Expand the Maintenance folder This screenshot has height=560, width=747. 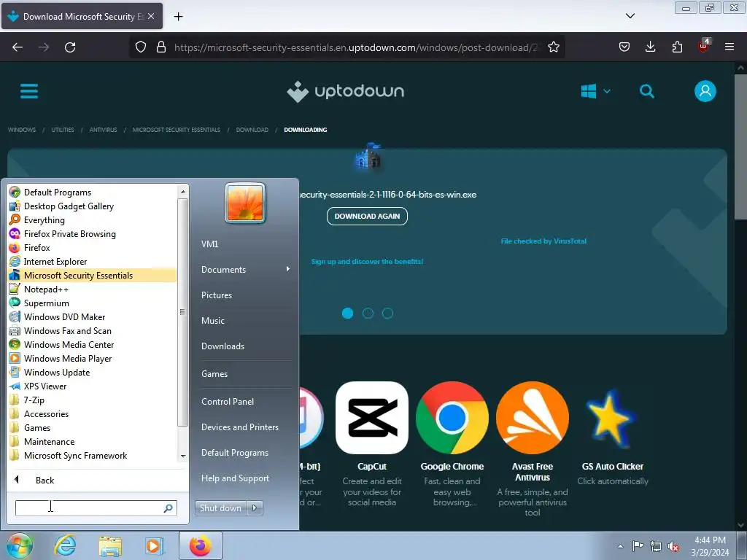[92, 441]
